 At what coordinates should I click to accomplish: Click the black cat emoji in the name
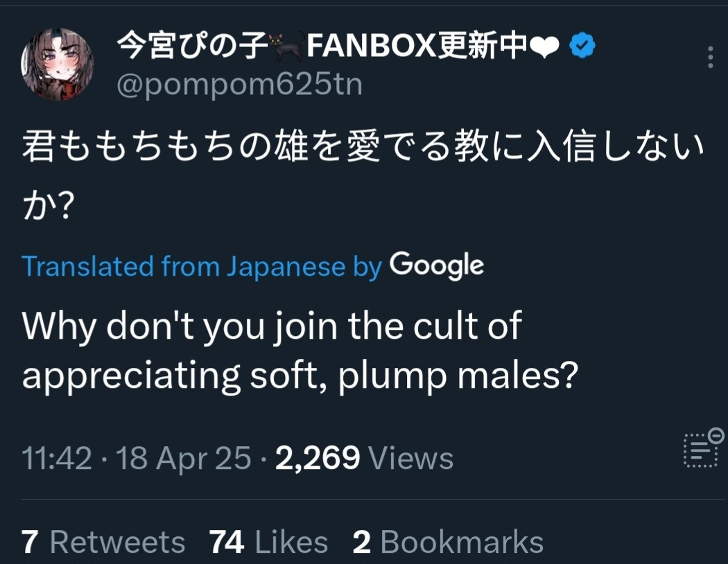coord(286,48)
